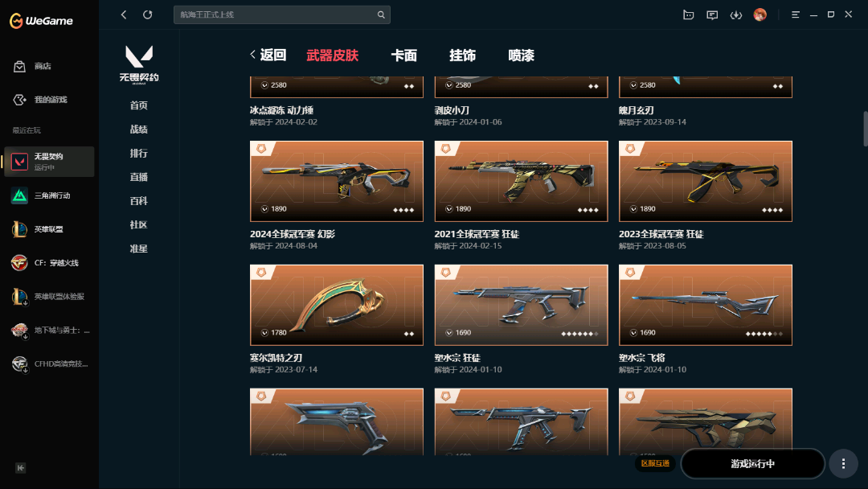Click the vertical scrollbar thumb

(x=866, y=129)
